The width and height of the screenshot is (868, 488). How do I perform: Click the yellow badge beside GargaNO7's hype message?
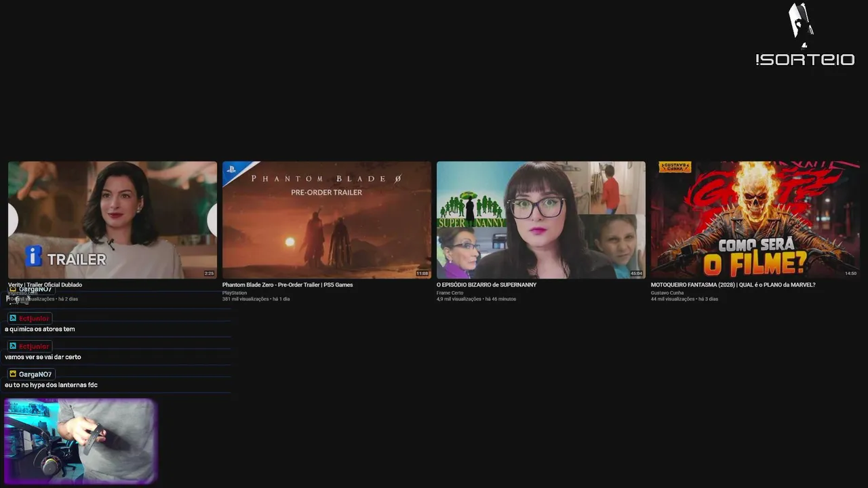[x=13, y=374]
